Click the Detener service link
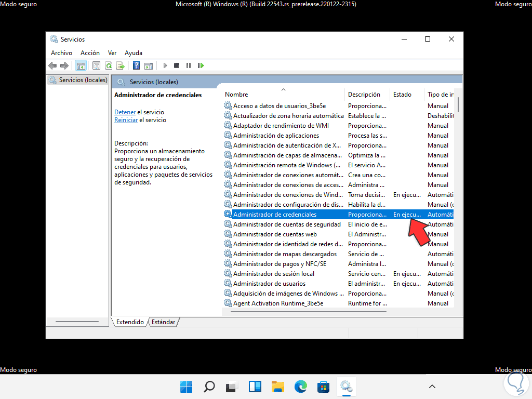The image size is (532, 399). pyautogui.click(x=125, y=112)
